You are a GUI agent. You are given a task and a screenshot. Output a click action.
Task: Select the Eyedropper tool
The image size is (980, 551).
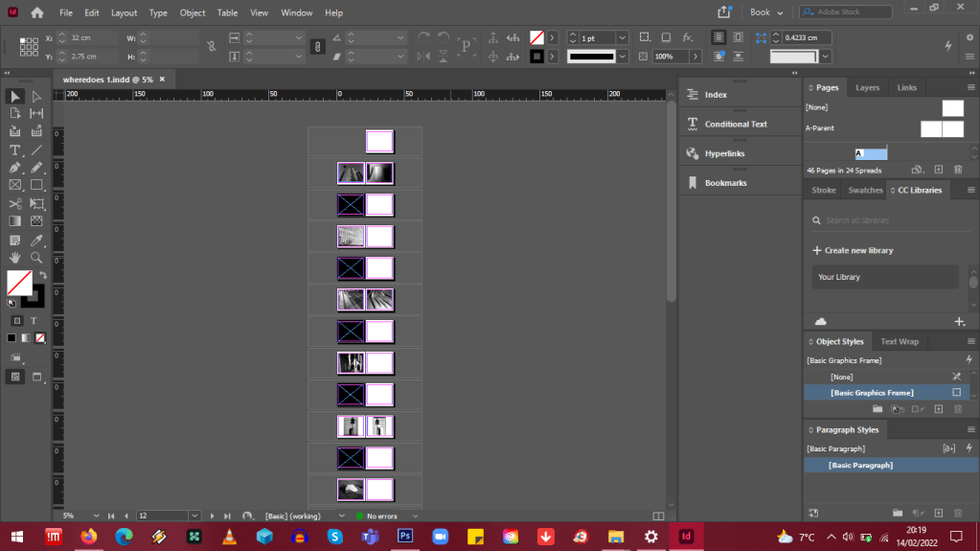pos(36,240)
